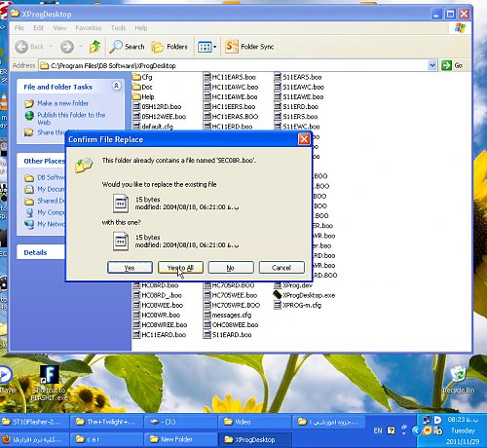
Task: Select file S11EAWC.boo
Action: tap(299, 87)
